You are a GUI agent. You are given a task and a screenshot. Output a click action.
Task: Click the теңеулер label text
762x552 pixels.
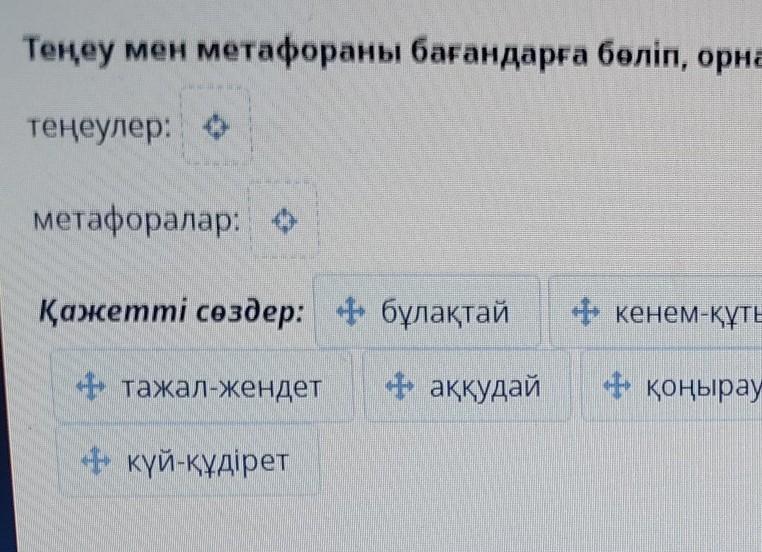click(99, 128)
